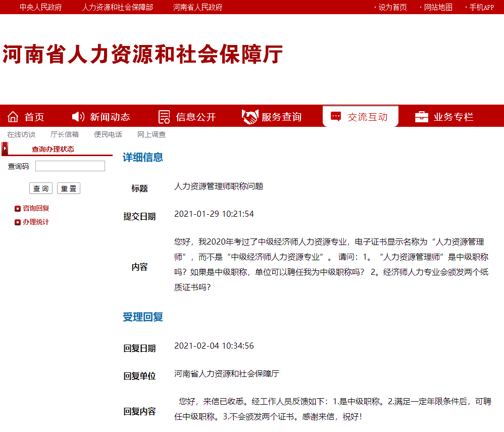Open the 在线访谈 sub-menu tab
Screen dimensions: 504x432
[21, 134]
